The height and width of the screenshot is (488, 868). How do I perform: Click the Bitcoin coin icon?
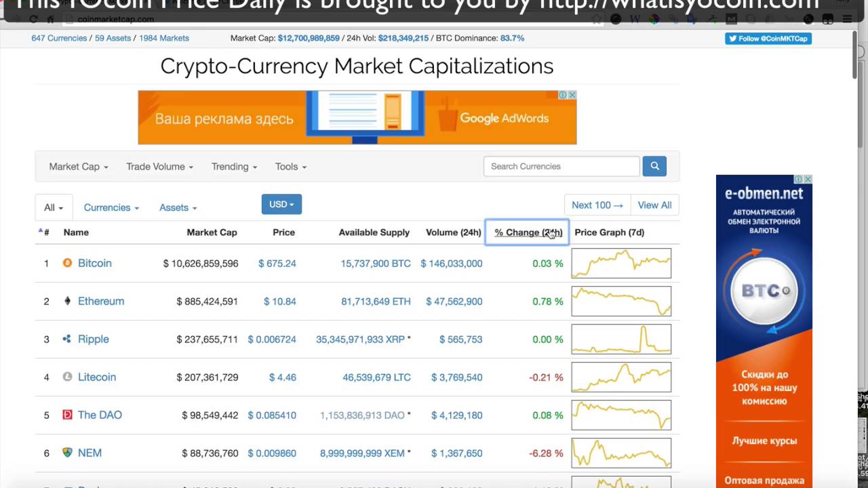tap(67, 263)
